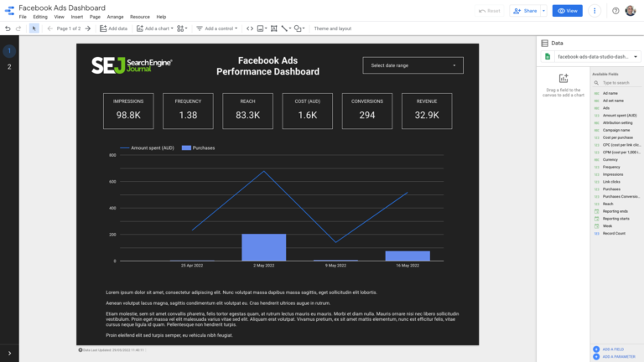Screen dimensions: 644x362
Task: Select the Reporting starts date field
Action: point(617,219)
